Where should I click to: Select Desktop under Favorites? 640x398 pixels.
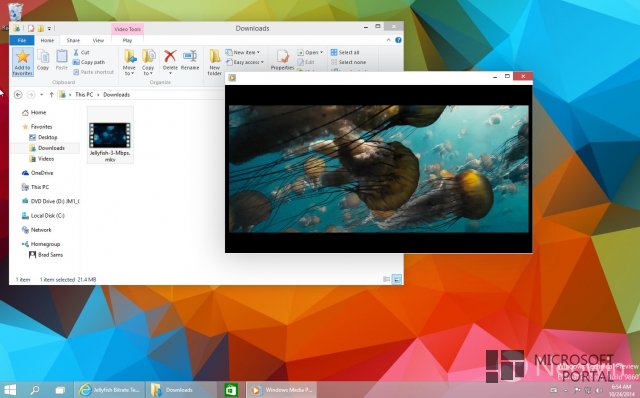coord(43,138)
